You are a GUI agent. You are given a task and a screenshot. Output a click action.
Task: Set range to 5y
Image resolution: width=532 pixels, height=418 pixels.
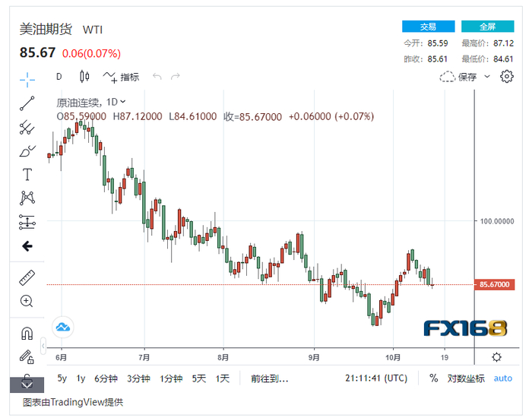click(62, 378)
